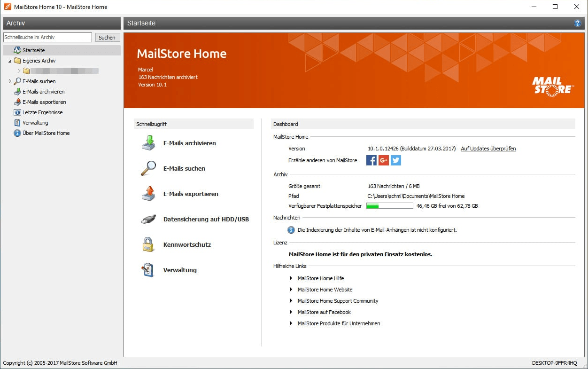Click the disk space progress bar
Viewport: 588px width, 369px height.
(390, 206)
